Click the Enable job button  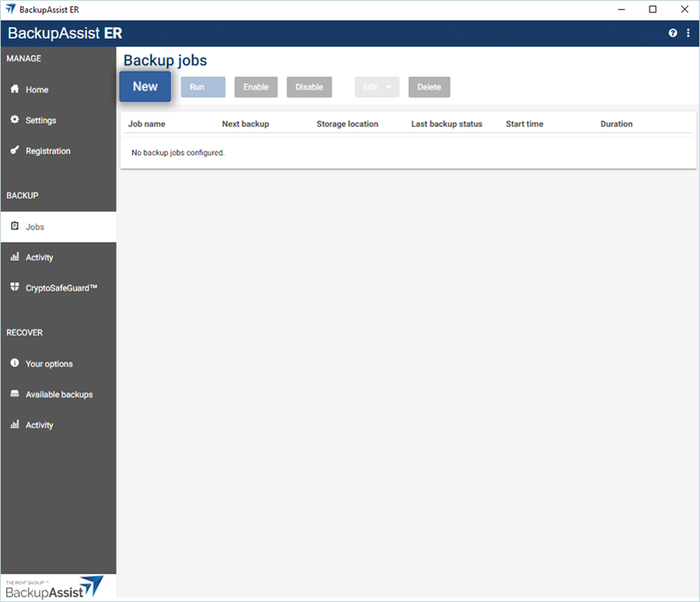256,87
